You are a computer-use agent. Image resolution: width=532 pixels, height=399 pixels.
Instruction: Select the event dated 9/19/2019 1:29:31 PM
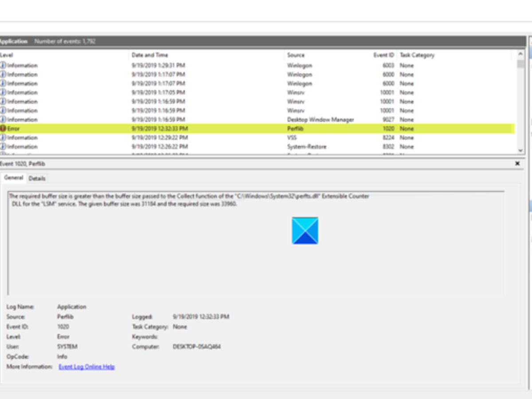[x=158, y=65]
